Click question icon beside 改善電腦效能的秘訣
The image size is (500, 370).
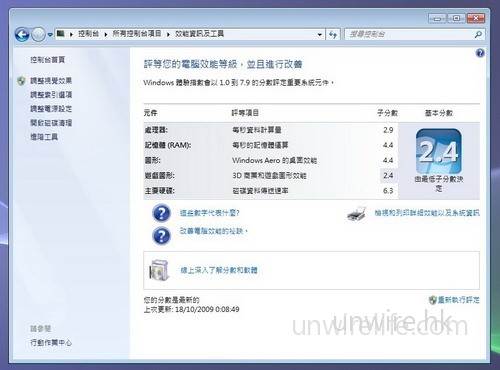[x=161, y=236]
